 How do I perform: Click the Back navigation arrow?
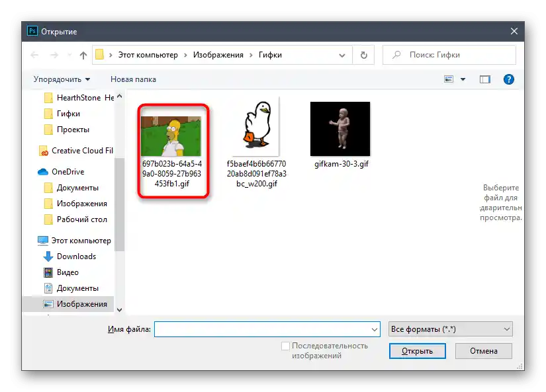[34, 55]
